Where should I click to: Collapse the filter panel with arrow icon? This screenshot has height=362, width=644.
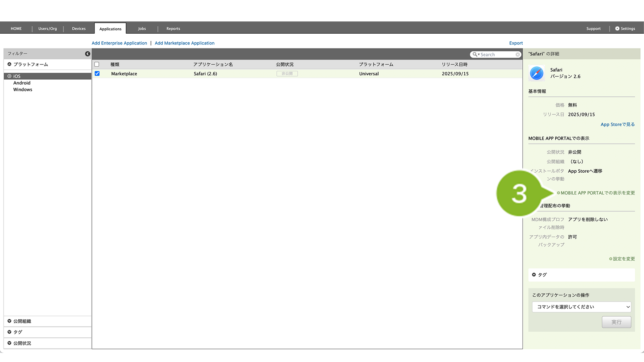87,54
